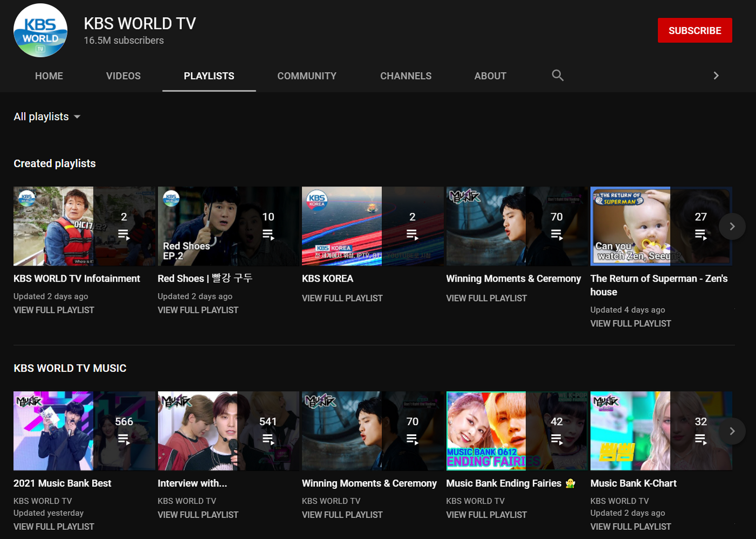The image size is (756, 539).
Task: Click the KBS WORLD TV channel avatar
Action: pyautogui.click(x=40, y=30)
